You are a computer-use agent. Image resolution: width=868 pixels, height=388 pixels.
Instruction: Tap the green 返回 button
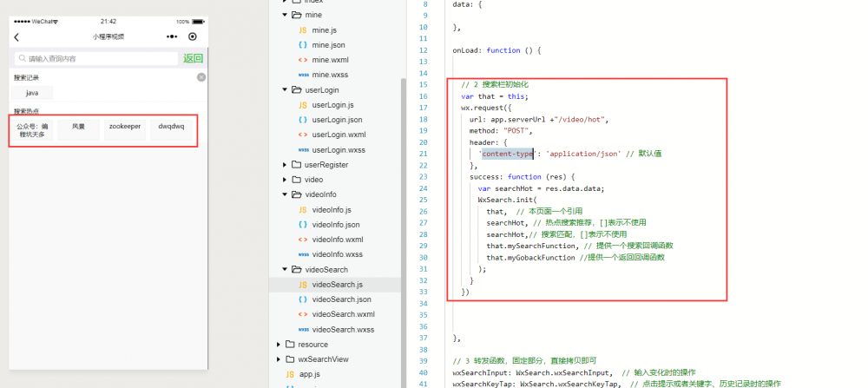pyautogui.click(x=194, y=59)
